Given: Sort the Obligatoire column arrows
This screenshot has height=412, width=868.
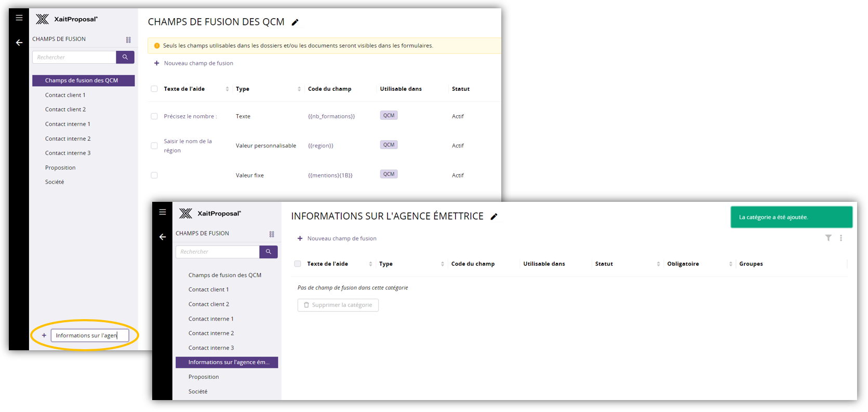Looking at the screenshot, I should (x=730, y=264).
